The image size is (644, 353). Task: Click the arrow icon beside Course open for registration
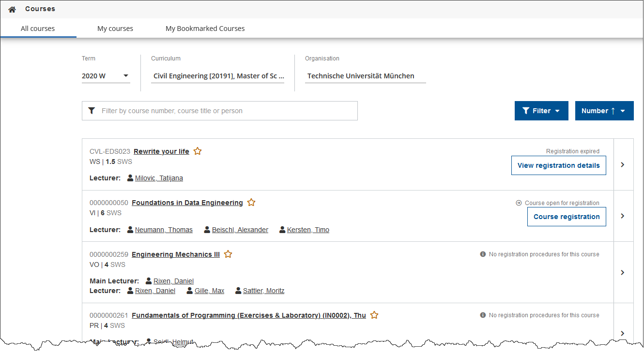[519, 203]
